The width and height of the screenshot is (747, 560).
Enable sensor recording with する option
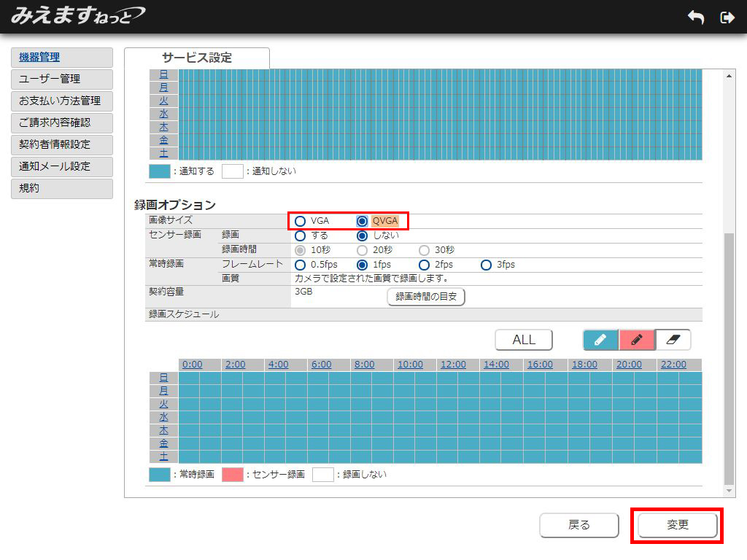click(301, 236)
